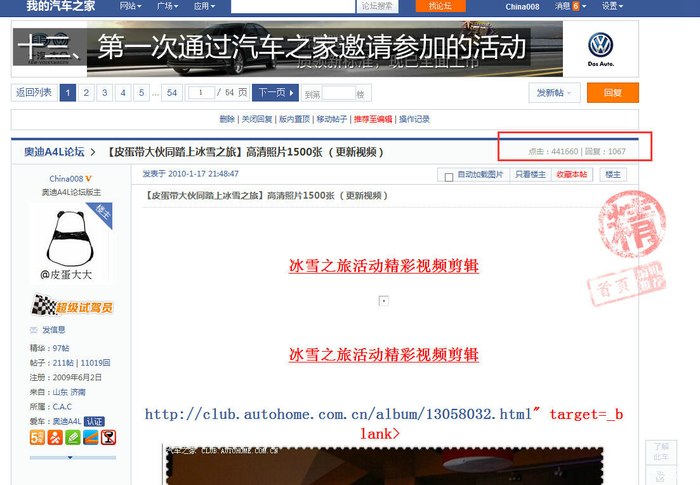
Task: Open the 网站 dropdown in top bar
Action: [130, 6]
